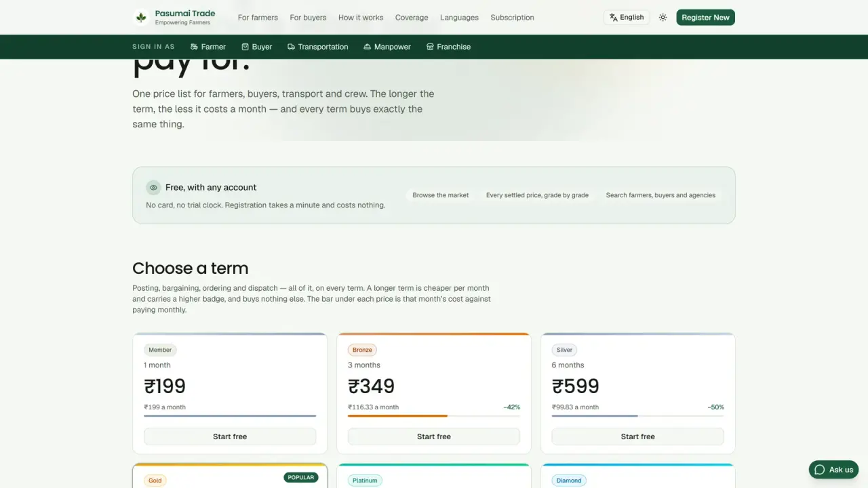
Task: Click the Bronze plan cost bar
Action: 434,415
